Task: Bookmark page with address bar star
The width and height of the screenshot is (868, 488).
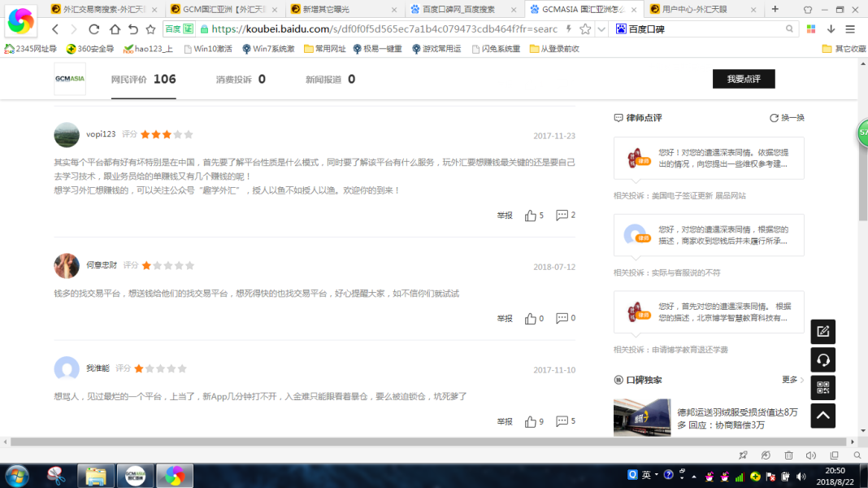Action: click(585, 29)
